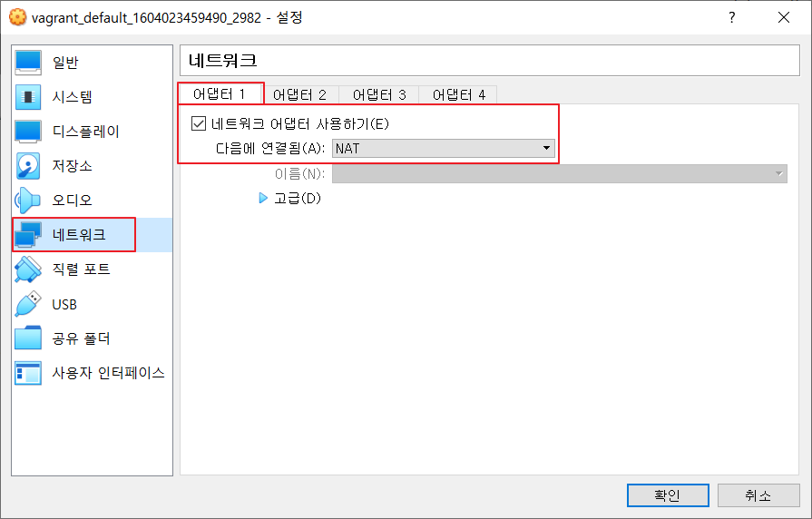Close the settings dialog window
The height and width of the screenshot is (519, 812).
click(x=784, y=17)
